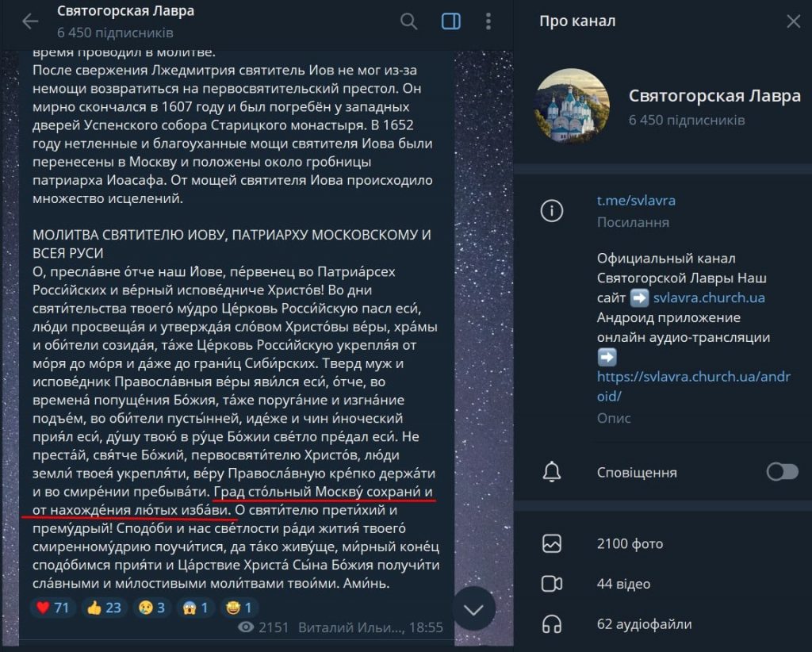The width and height of the screenshot is (812, 652).
Task: Go back using the left arrow icon
Action: coord(30,21)
